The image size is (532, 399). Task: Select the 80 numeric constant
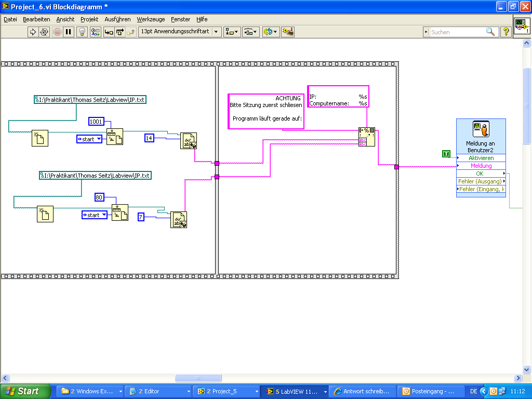pyautogui.click(x=99, y=197)
